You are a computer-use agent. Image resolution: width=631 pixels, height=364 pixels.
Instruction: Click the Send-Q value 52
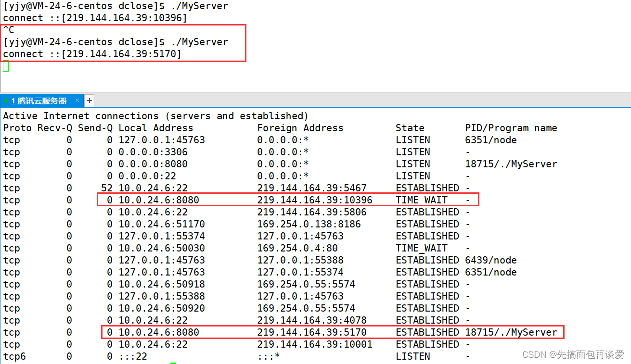tap(107, 188)
